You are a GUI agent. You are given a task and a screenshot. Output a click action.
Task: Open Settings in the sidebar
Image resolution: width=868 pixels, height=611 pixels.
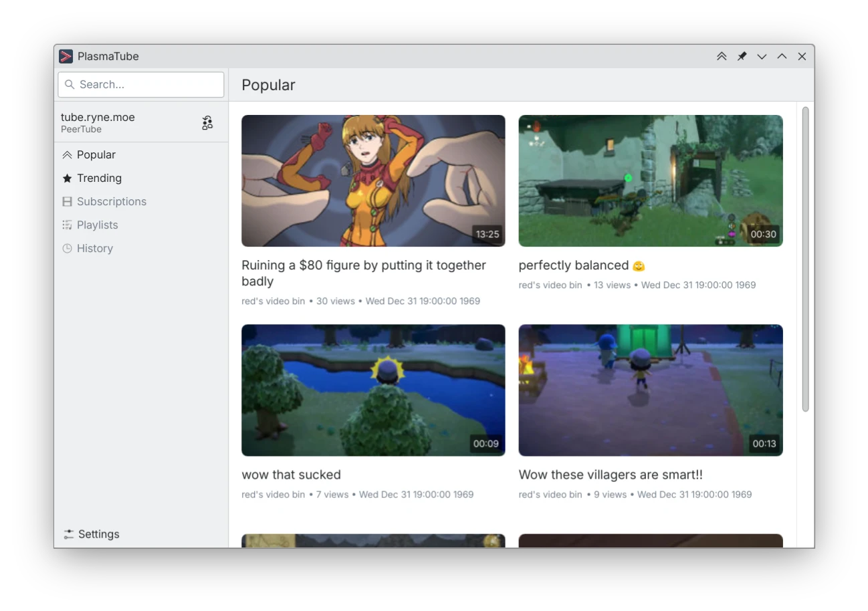point(141,534)
